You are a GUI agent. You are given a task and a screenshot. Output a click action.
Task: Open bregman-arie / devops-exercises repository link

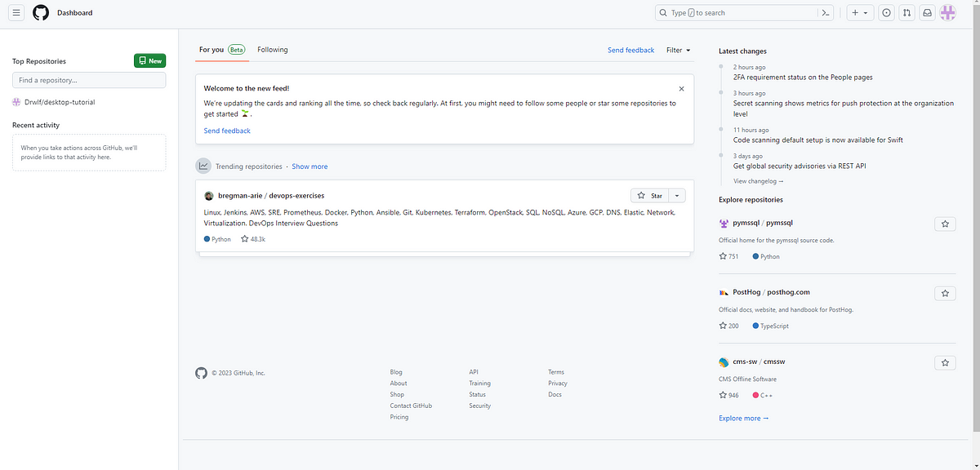[x=271, y=196]
